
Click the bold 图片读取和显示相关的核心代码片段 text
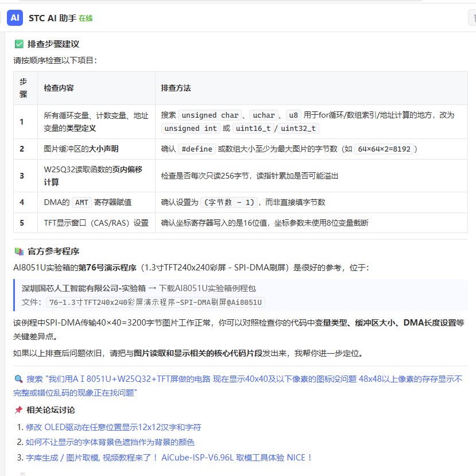[x=198, y=353]
